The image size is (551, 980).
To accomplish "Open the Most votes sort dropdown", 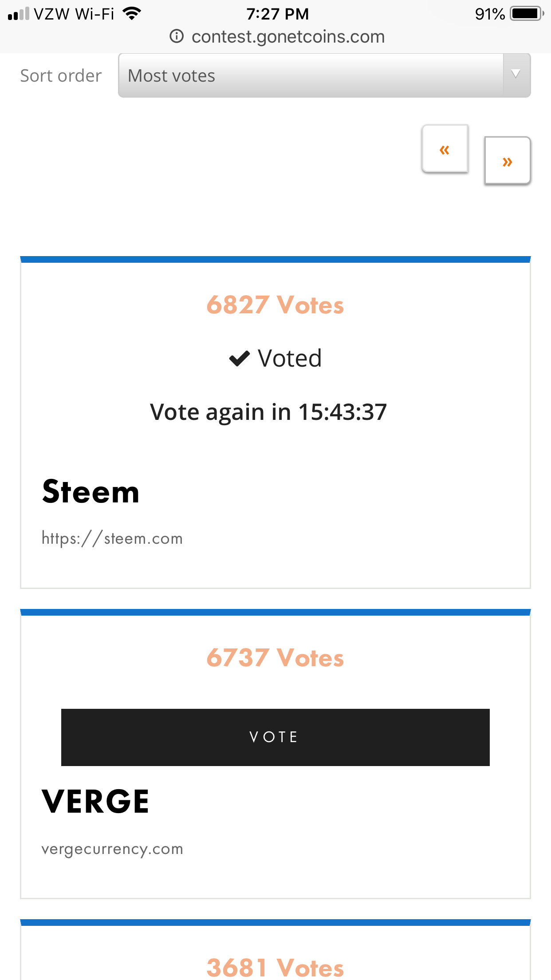I will click(324, 75).
